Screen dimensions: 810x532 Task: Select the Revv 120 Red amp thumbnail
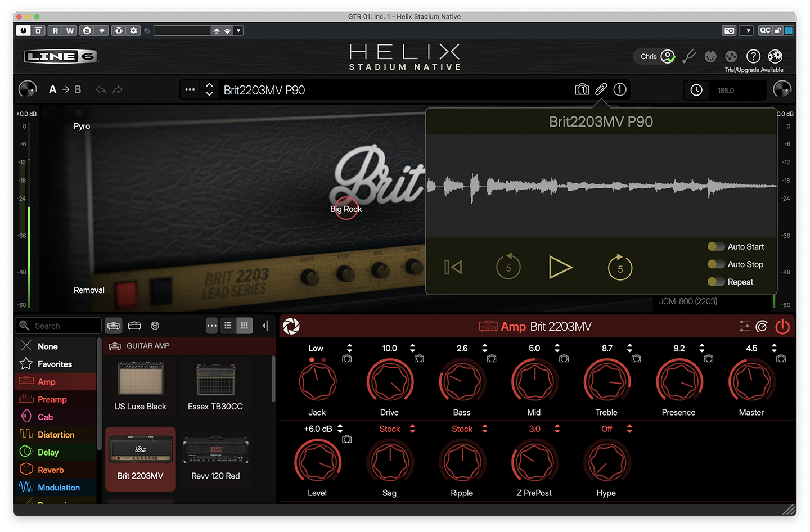click(x=215, y=458)
